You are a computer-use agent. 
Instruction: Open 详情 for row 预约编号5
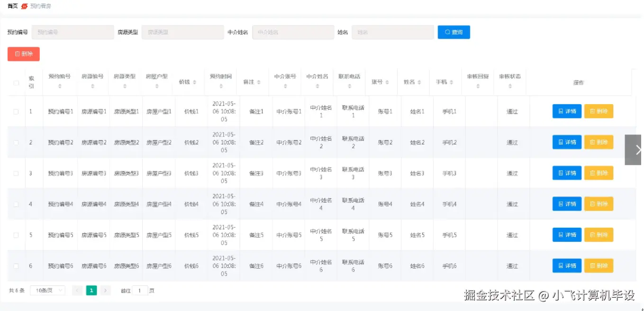[x=567, y=235]
